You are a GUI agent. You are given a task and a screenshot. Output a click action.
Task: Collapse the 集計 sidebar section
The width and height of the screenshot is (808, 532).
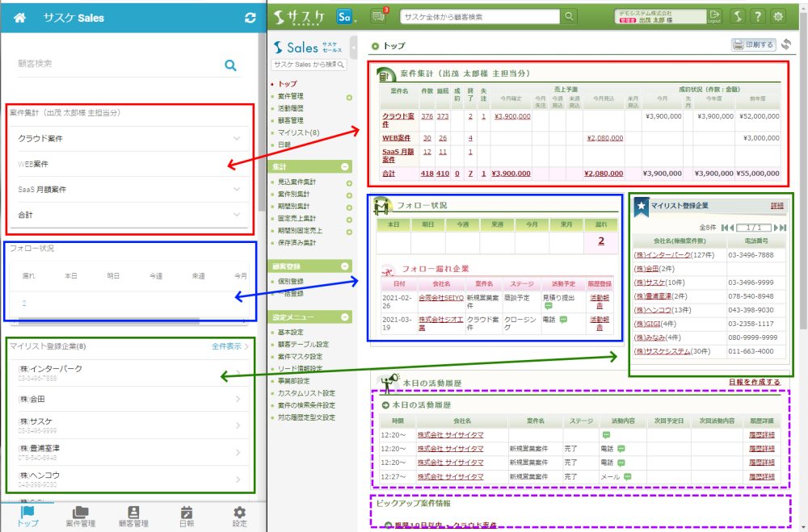click(346, 166)
